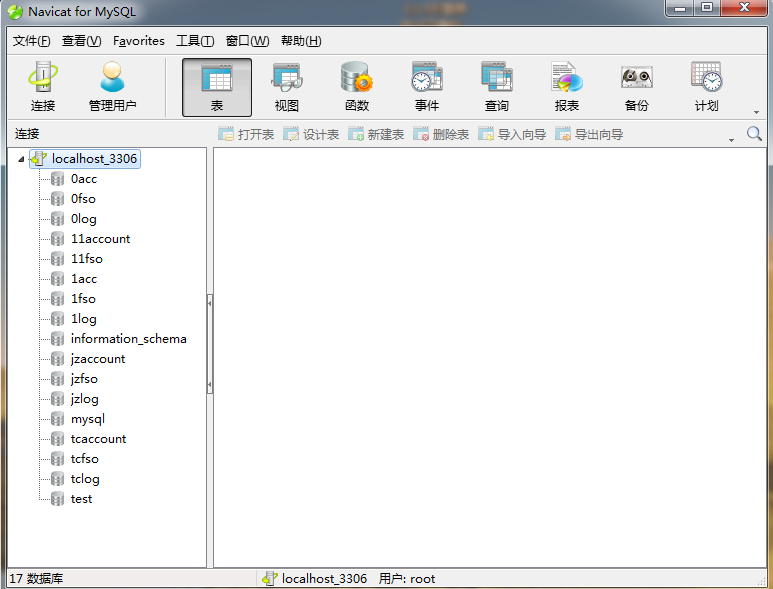
Task: Open the 帮助(H) menu
Action: (x=301, y=41)
